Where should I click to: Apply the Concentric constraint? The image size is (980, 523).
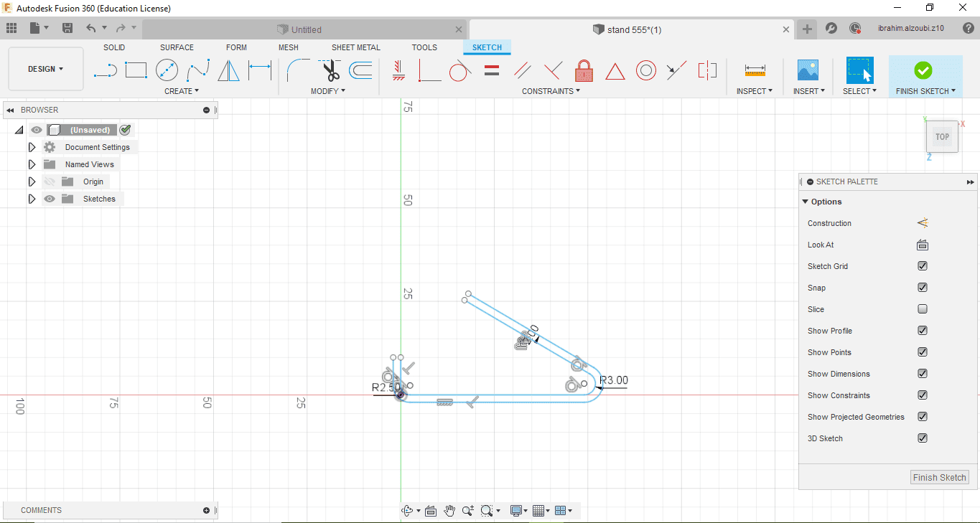[646, 70]
